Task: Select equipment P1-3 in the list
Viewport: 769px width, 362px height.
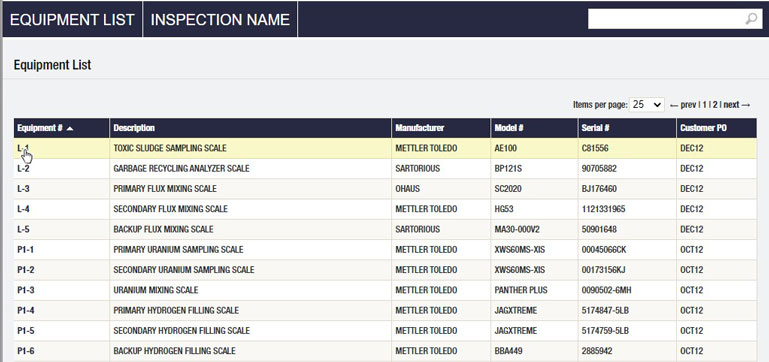Action: tap(385, 290)
